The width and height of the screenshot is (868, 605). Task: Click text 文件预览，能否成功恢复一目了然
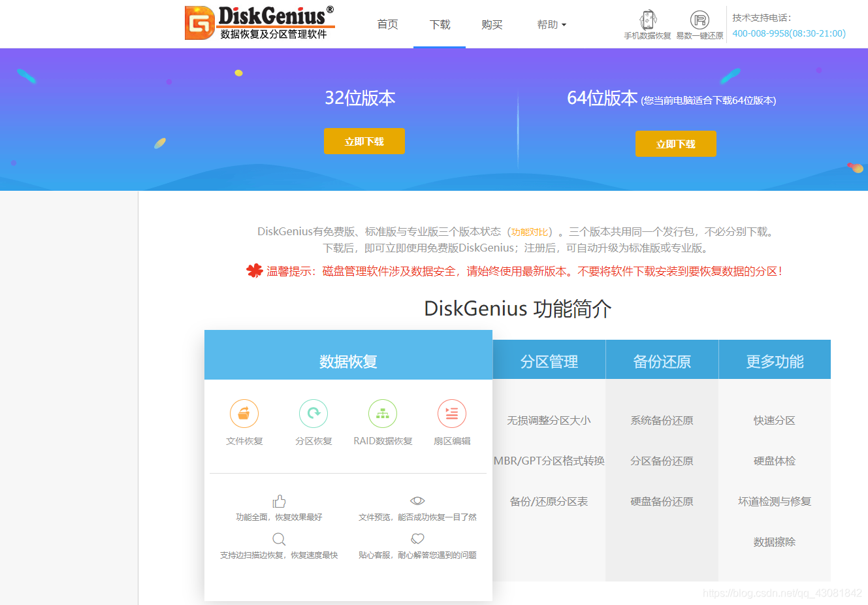[417, 517]
